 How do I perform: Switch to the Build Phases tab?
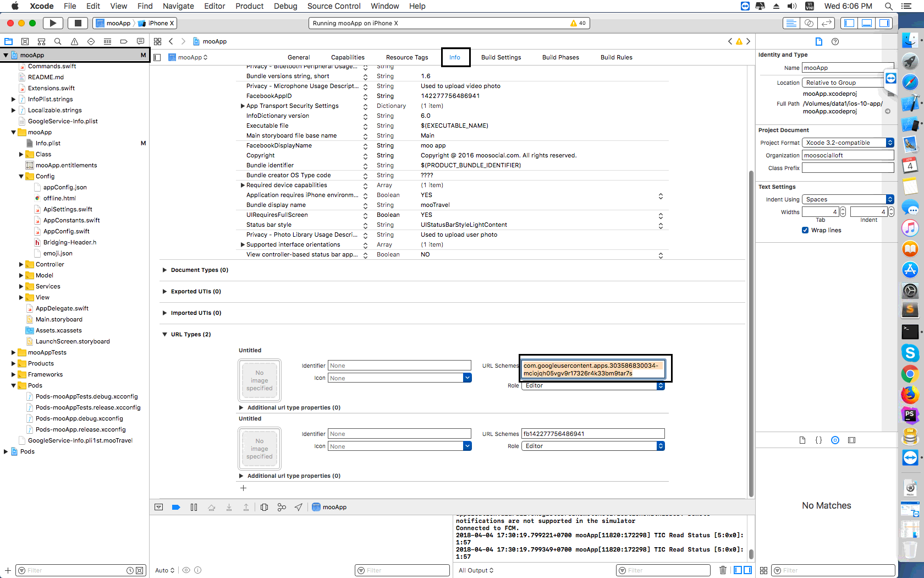coord(560,57)
